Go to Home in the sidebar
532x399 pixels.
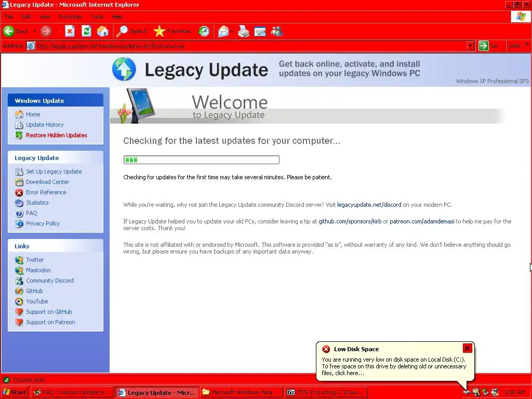coord(33,114)
